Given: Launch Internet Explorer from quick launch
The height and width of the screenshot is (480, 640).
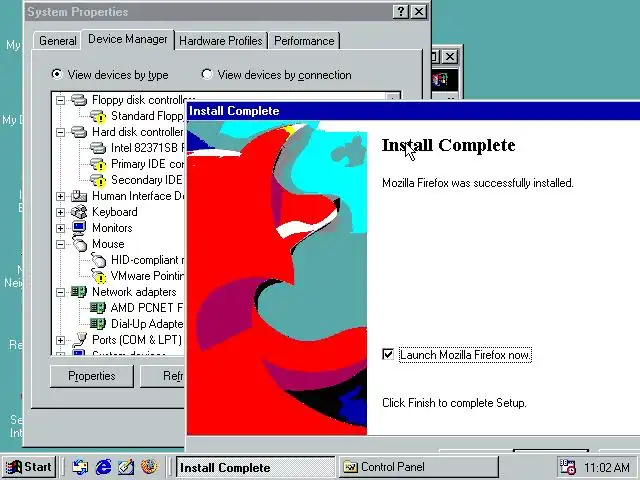Looking at the screenshot, I should point(103,467).
